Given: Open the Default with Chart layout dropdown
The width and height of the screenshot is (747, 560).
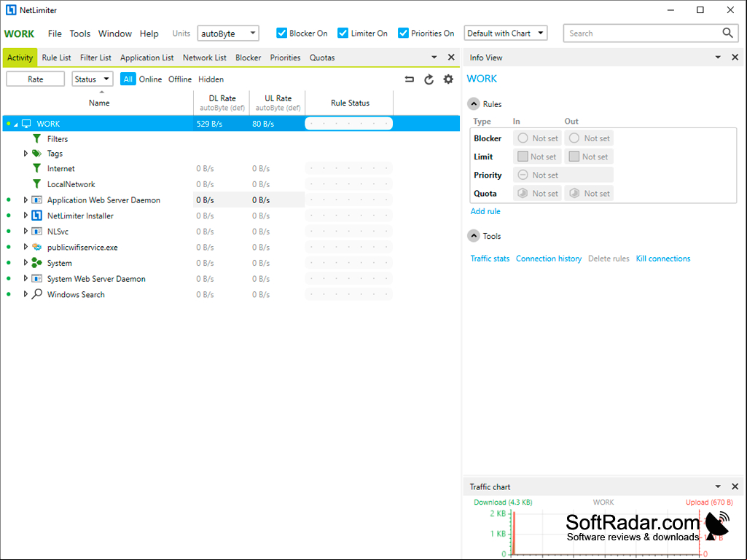Looking at the screenshot, I should click(506, 33).
